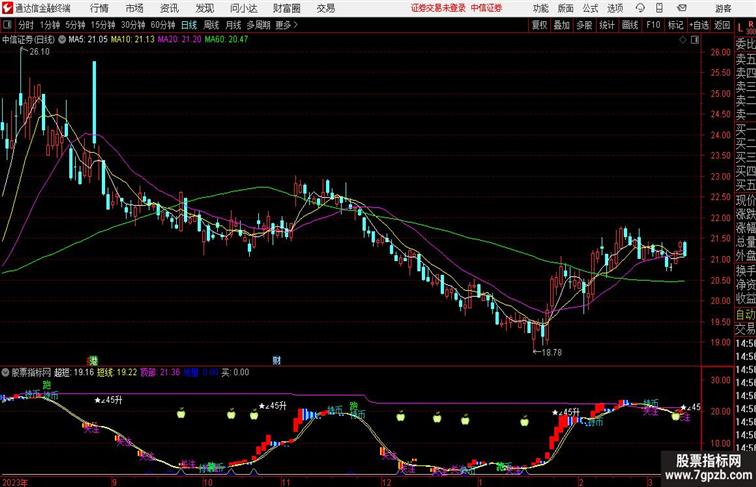Open the indicator dropdown beside 中信证券(日线)
756x487 pixels.
(x=62, y=40)
